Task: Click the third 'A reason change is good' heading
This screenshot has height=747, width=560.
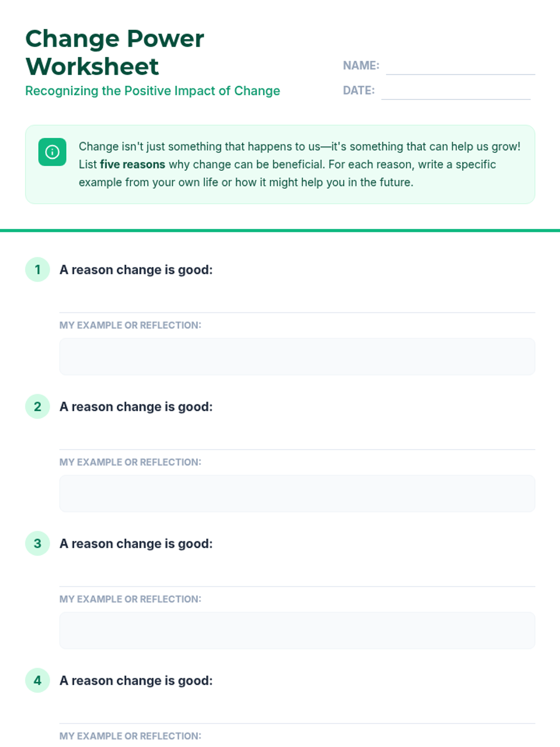Action: tap(136, 543)
